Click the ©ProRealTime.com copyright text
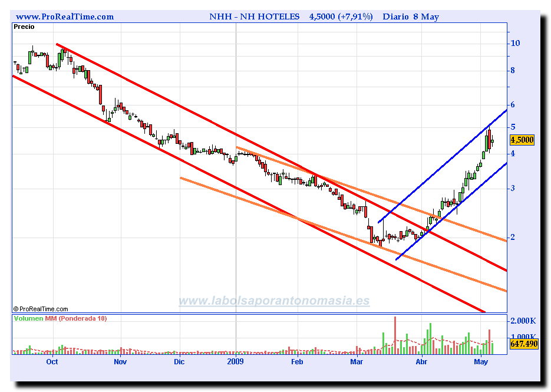The image size is (551, 392). (41, 309)
